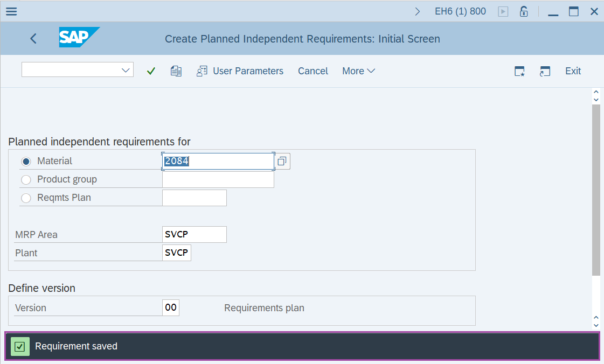Select the Reqmts Plan radio button
604x364 pixels.
coord(26,198)
